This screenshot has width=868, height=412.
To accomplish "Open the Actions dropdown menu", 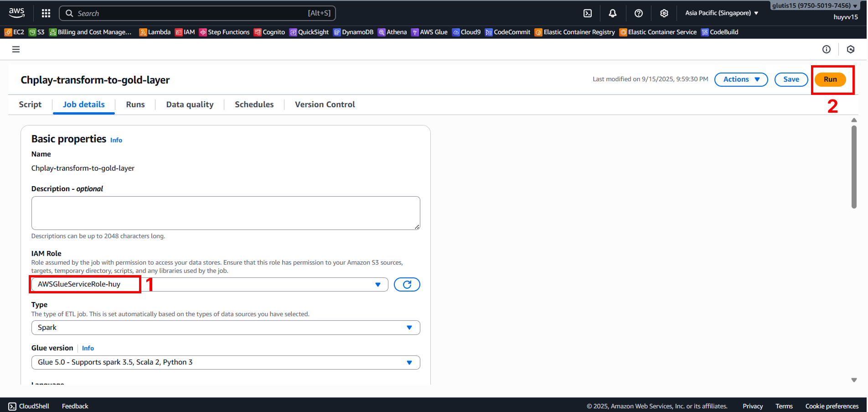I will point(741,79).
